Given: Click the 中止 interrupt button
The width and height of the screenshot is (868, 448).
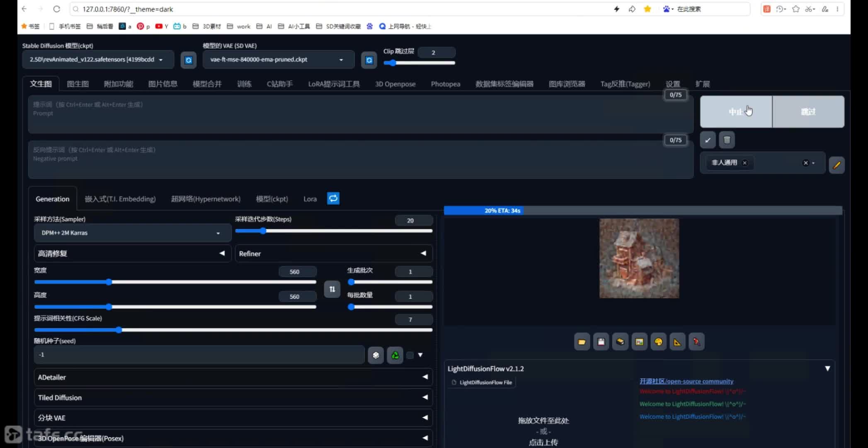Looking at the screenshot, I should tap(736, 112).
